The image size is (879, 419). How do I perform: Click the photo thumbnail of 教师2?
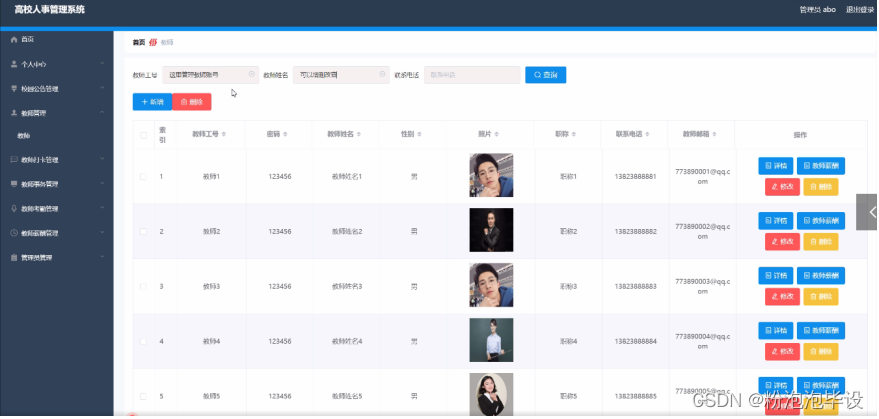[x=491, y=230]
